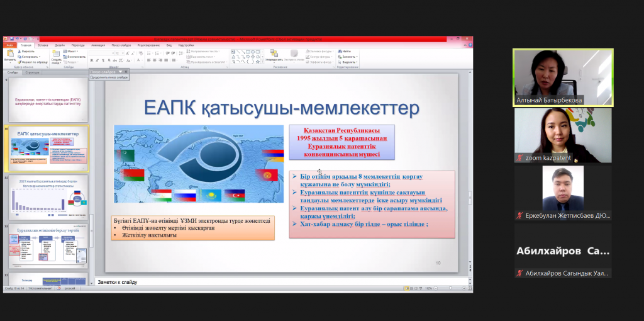Screen dimensions: 644x321
Task: Open the Структура outline tab
Action: coord(33,72)
